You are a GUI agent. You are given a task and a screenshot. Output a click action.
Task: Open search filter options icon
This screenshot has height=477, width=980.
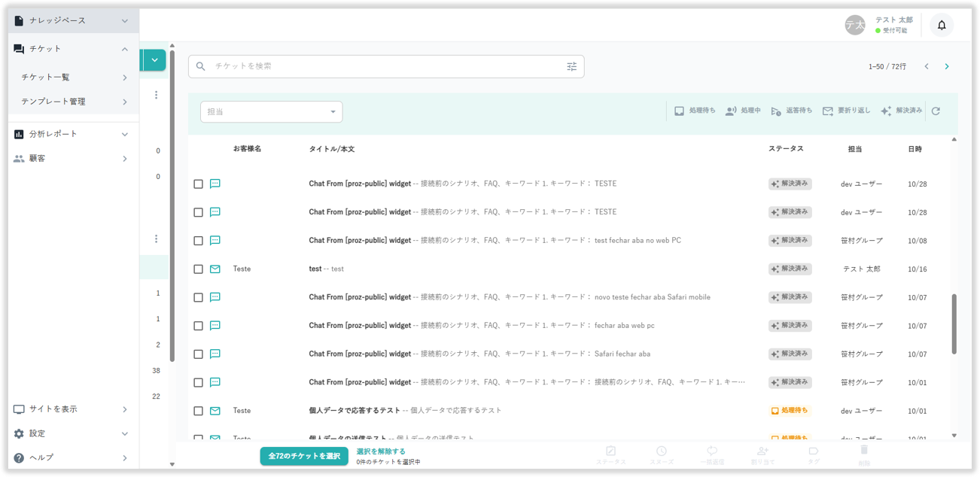[571, 66]
